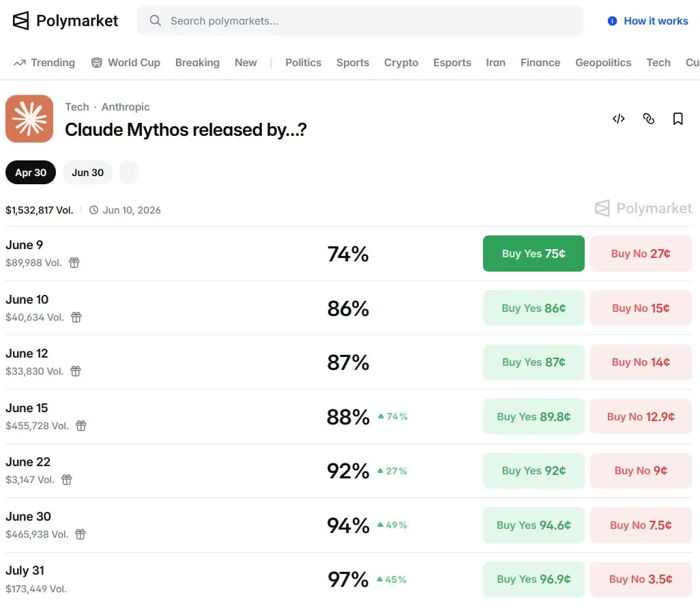Screen dimensions: 700x606
Task: Click the gift icon in June 22 row
Action: 66,480
